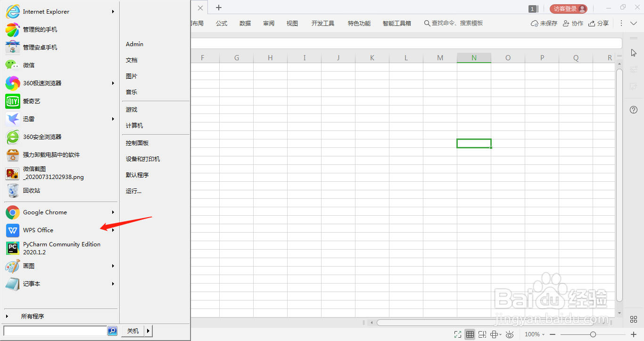Open the three-dot more options menu
This screenshot has width=644, height=341.
click(x=621, y=23)
